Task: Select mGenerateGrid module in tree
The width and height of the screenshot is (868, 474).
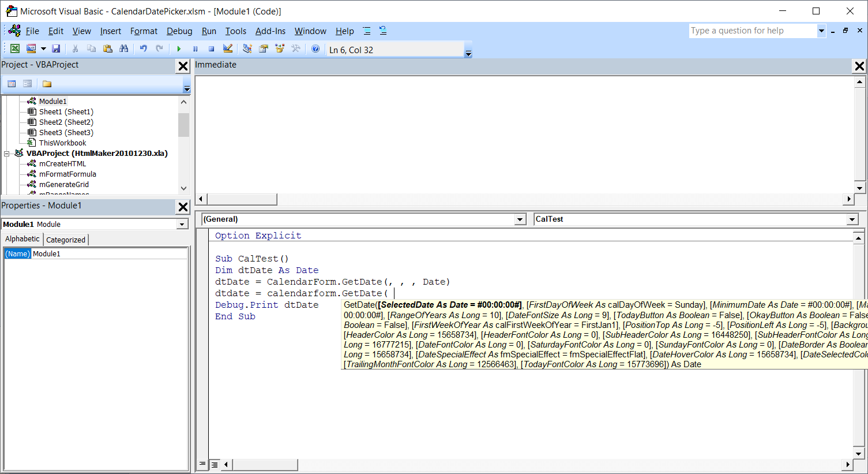Action: tap(64, 184)
